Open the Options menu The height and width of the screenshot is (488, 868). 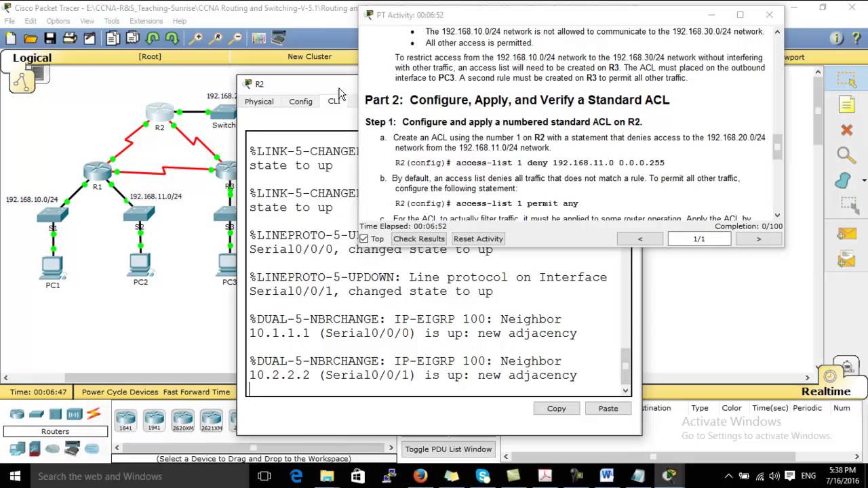[58, 21]
